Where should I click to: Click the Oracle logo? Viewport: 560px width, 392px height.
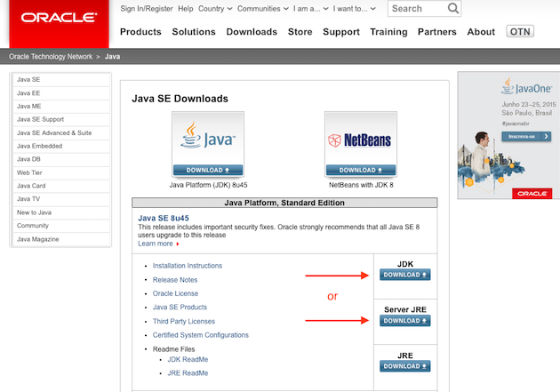click(53, 18)
